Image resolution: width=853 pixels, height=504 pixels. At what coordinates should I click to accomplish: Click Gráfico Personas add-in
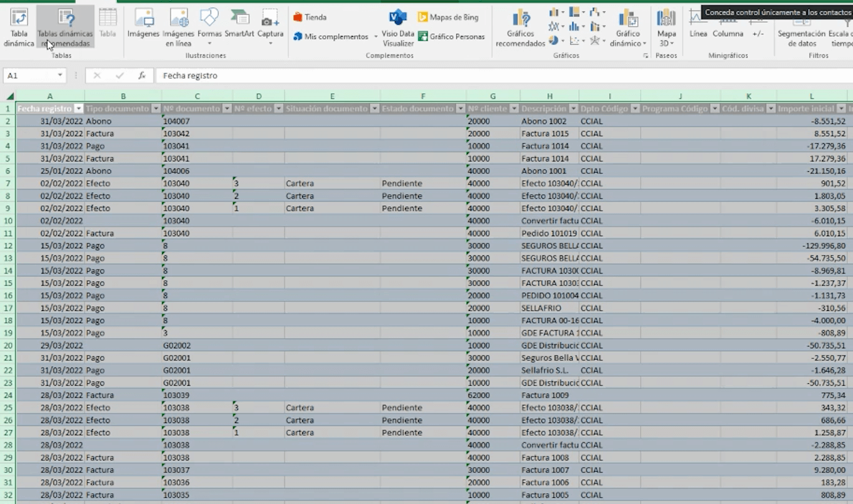pos(451,37)
